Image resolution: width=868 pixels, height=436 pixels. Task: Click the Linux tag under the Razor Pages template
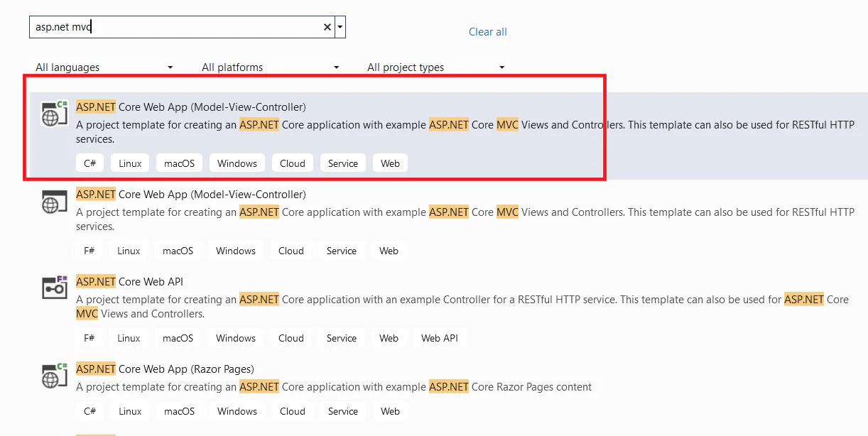[130, 411]
